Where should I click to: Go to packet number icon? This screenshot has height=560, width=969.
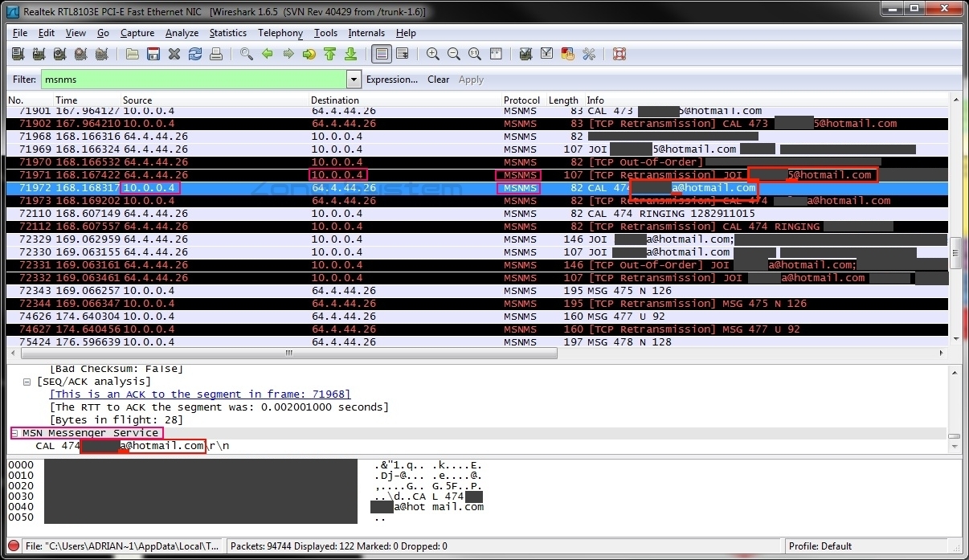pos(309,54)
